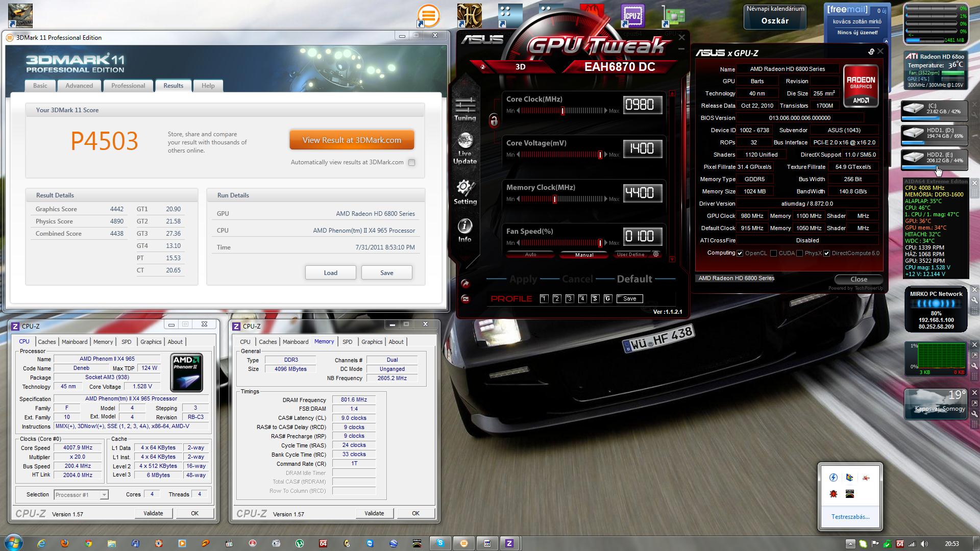
Task: Load GPU Tweak profile slot 1
Action: click(544, 298)
